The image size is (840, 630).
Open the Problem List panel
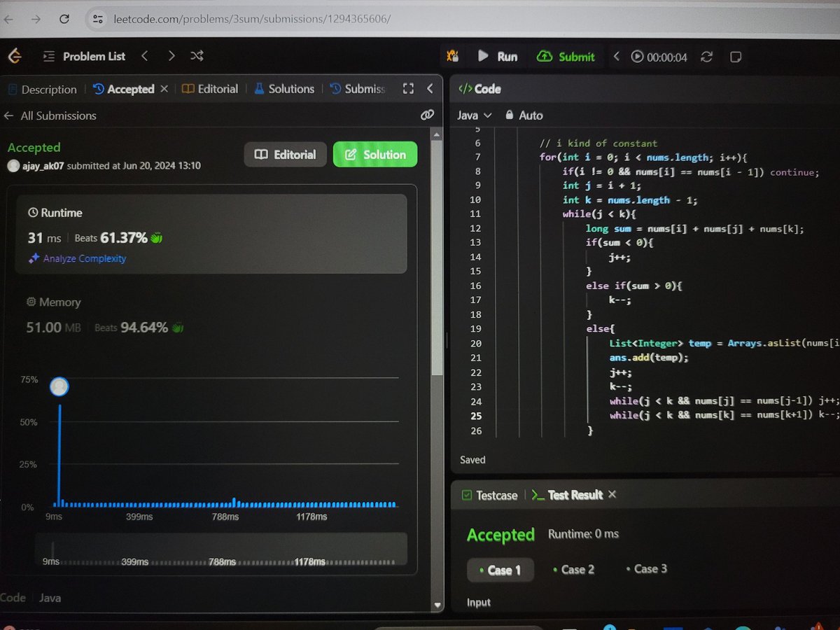coord(85,57)
